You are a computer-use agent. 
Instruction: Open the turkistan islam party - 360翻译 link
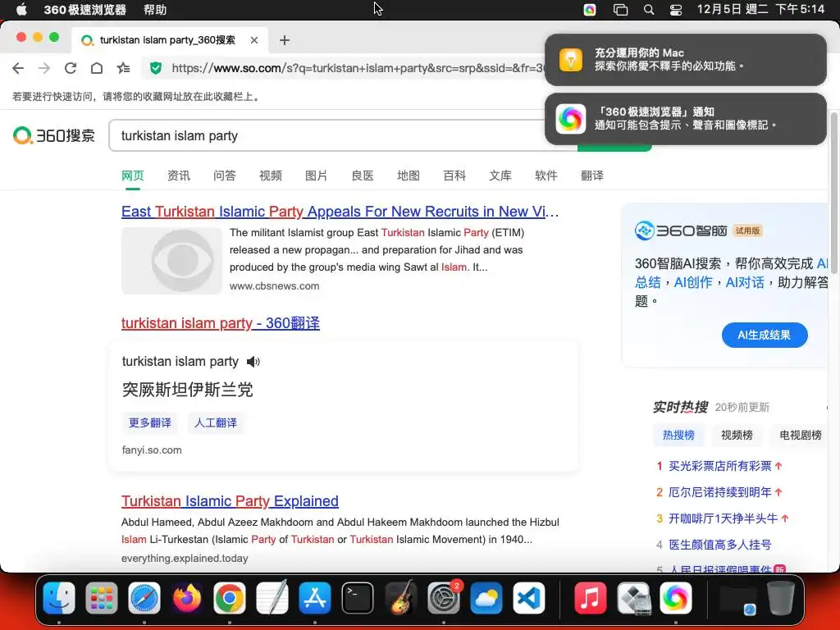(x=220, y=323)
